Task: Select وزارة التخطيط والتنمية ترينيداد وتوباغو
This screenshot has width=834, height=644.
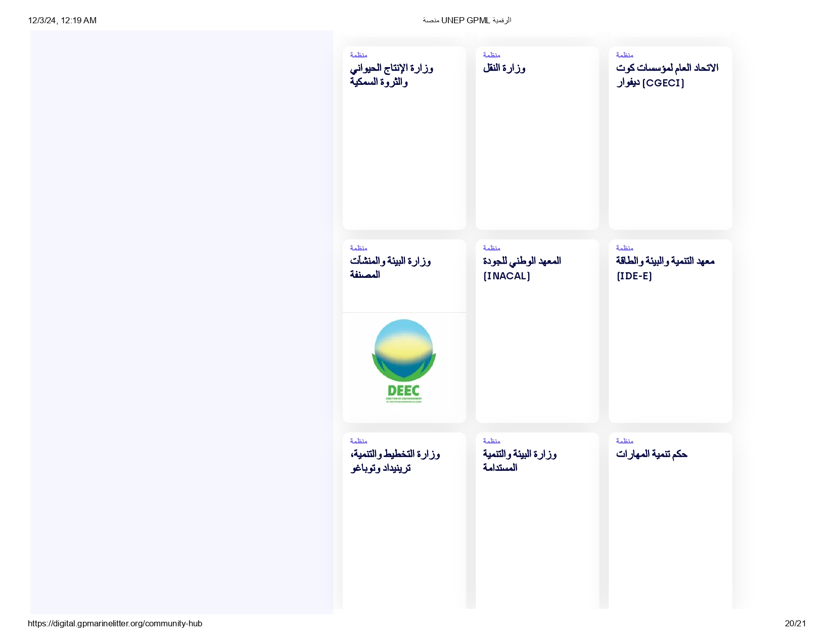Action: click(x=395, y=461)
